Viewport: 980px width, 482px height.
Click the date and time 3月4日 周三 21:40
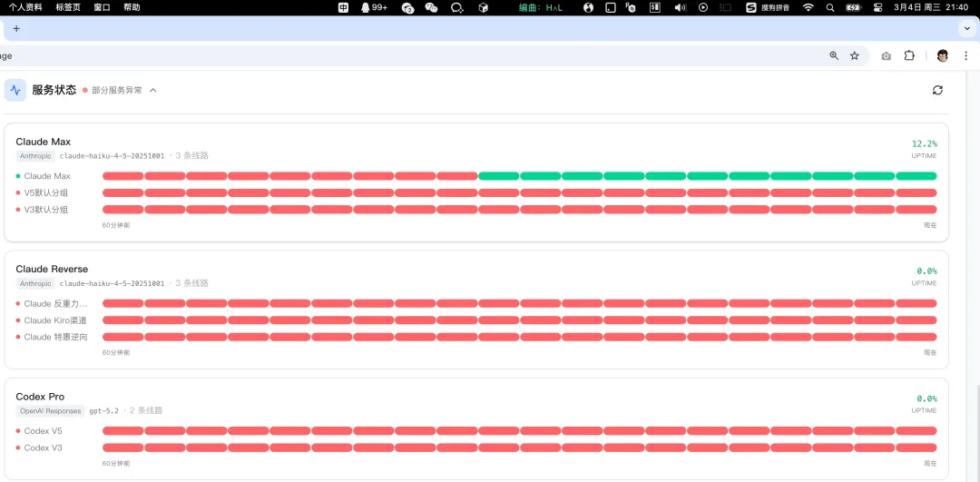pos(932,7)
